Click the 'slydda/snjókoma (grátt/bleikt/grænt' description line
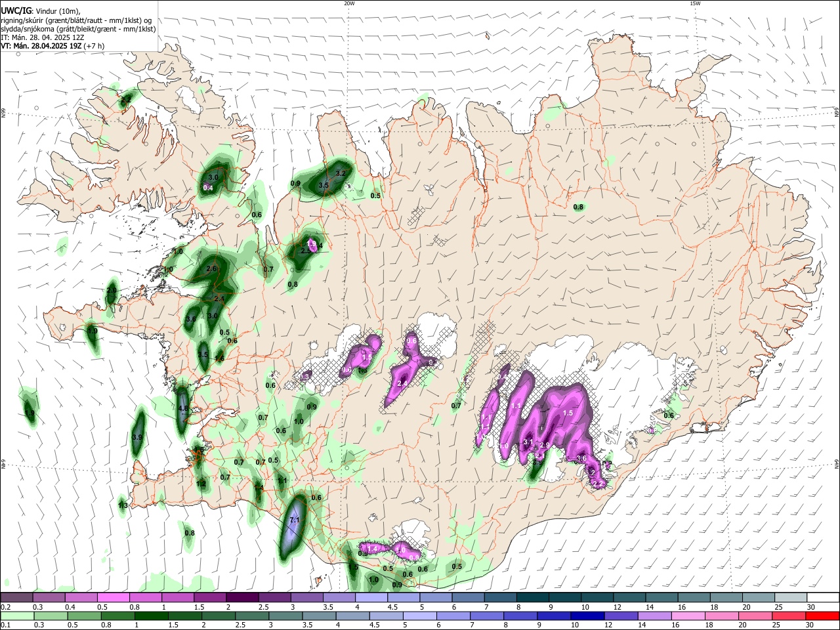Image resolution: width=840 pixels, height=630 pixels. [78, 29]
